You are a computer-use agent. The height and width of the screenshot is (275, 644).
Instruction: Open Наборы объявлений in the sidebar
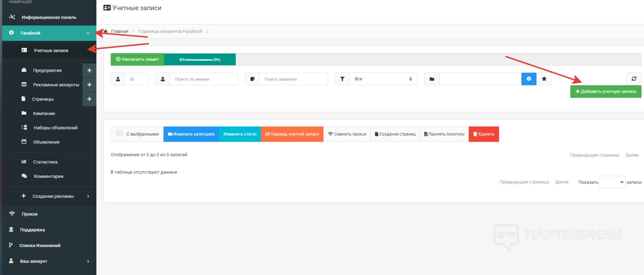pyautogui.click(x=55, y=128)
